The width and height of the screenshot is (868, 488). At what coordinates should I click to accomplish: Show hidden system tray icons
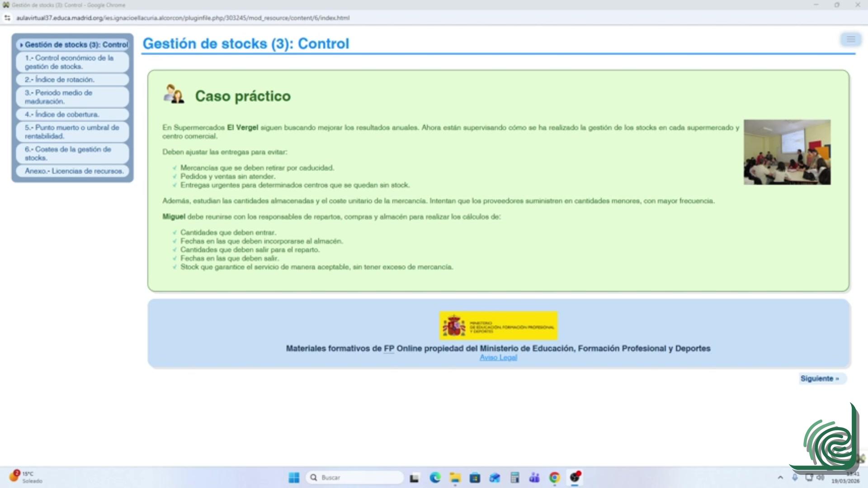pyautogui.click(x=780, y=478)
